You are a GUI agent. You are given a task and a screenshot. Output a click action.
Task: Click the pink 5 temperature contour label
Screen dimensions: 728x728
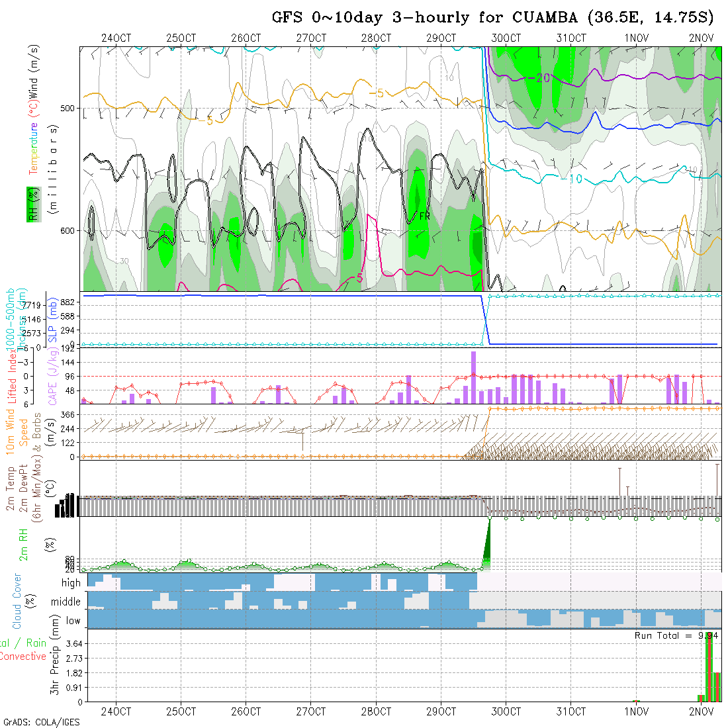pyautogui.click(x=359, y=278)
